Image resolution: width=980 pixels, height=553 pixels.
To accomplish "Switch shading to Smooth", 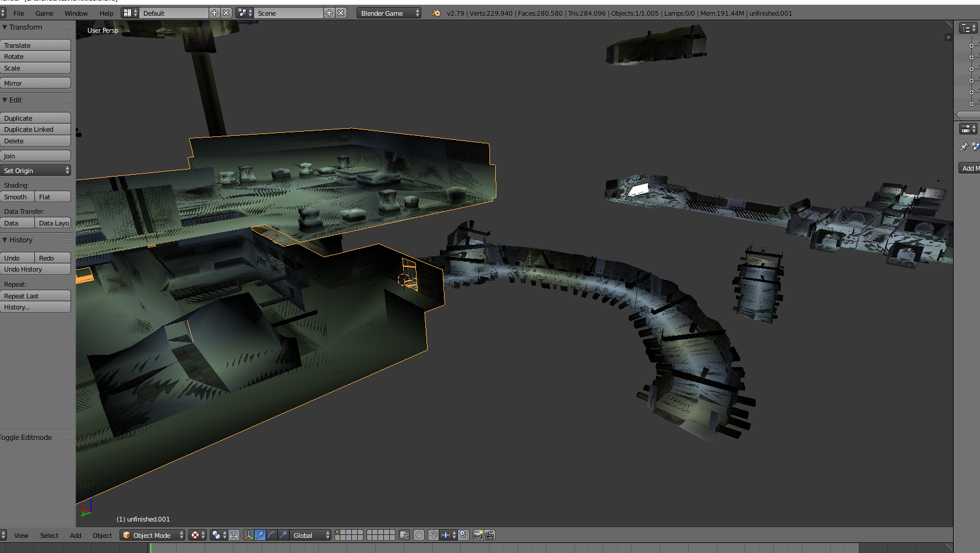I will coord(16,196).
